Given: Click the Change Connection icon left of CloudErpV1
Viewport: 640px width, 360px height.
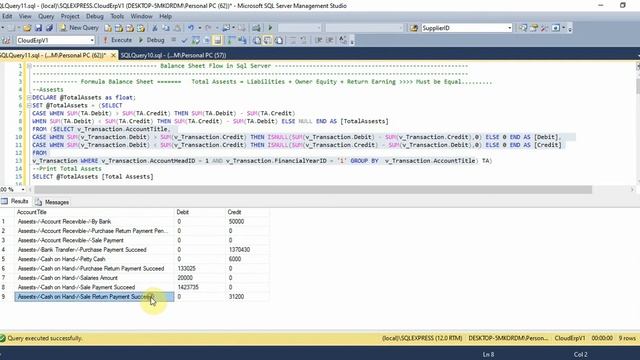Looking at the screenshot, I should tap(6, 40).
